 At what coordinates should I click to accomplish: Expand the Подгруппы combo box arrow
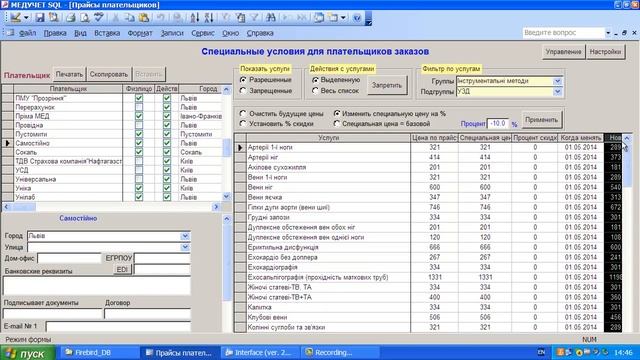click(558, 91)
